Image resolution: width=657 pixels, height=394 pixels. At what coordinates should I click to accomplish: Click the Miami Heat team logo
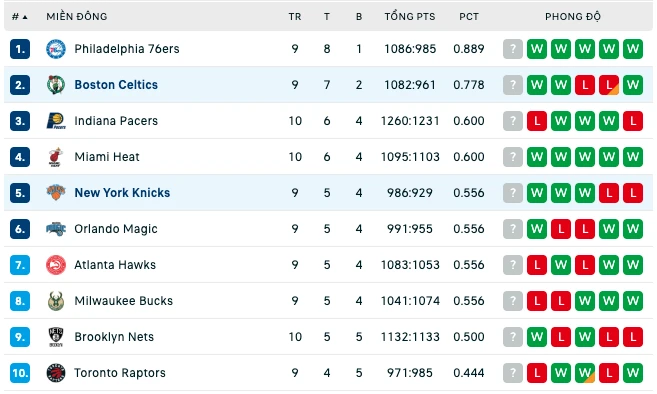(56, 157)
